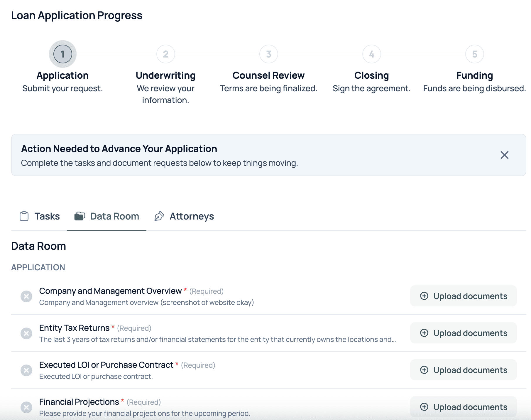Select step 3 Counsel Review circle

click(269, 54)
